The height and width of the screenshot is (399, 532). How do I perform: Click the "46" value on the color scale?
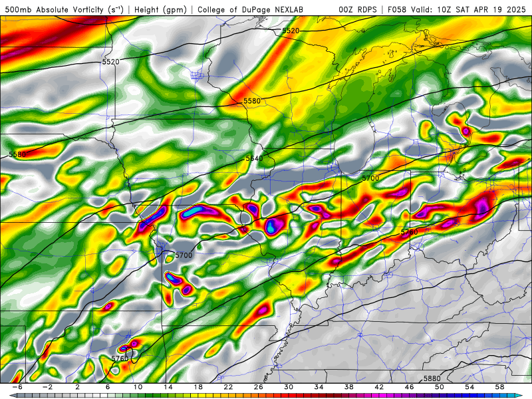[409, 387]
